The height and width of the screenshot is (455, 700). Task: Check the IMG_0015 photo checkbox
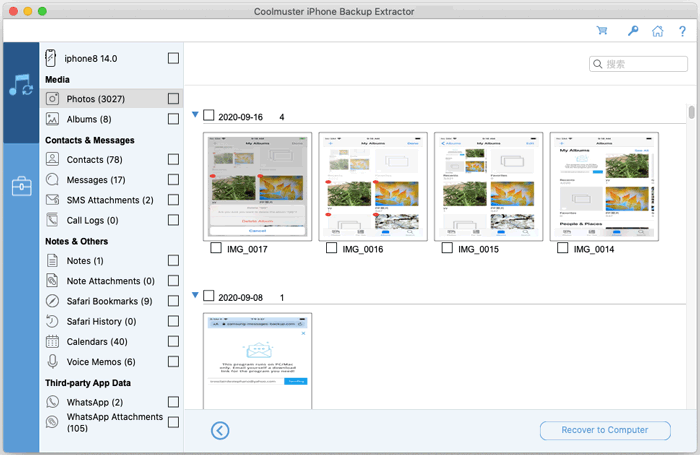tap(447, 248)
